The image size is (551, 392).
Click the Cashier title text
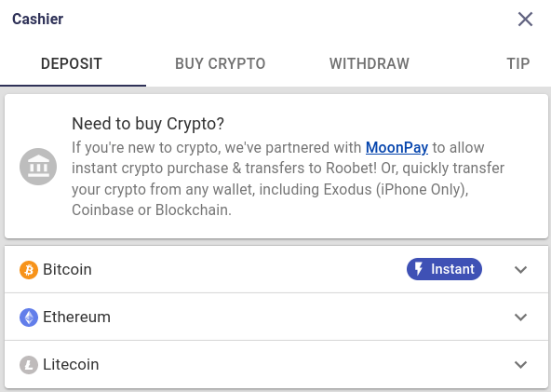point(37,19)
